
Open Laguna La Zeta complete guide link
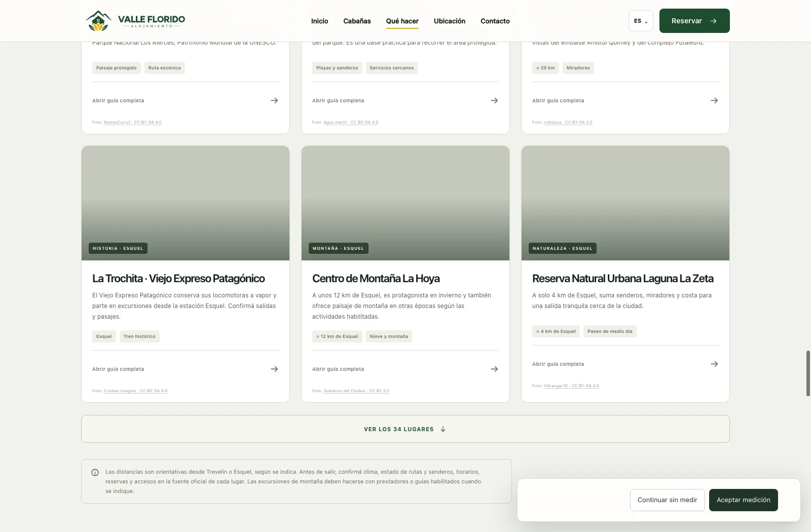click(558, 364)
